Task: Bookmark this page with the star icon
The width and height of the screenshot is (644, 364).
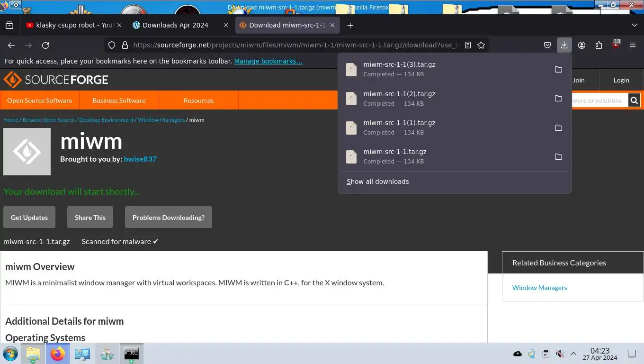Action: [481, 45]
